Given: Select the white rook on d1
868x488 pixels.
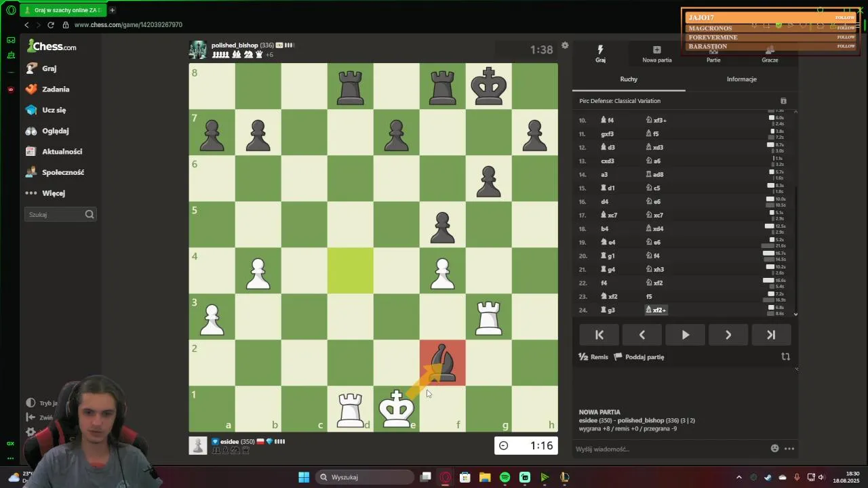Looking at the screenshot, I should pyautogui.click(x=350, y=409).
